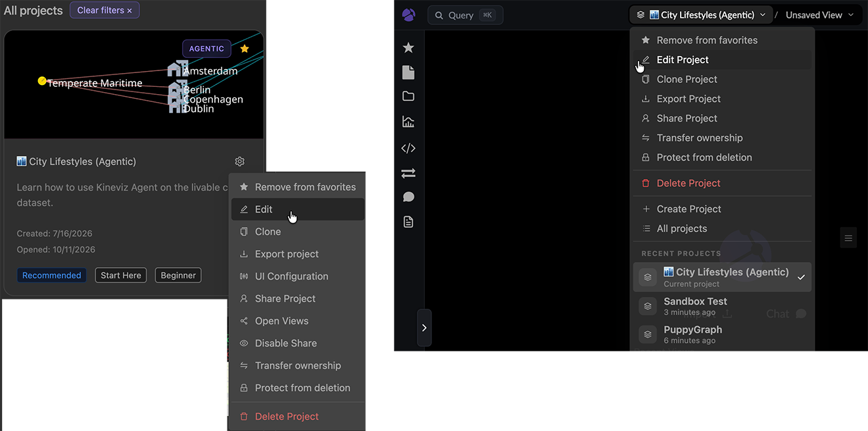Click the yellow Temperate Maritime node
The image size is (868, 431).
coord(42,81)
